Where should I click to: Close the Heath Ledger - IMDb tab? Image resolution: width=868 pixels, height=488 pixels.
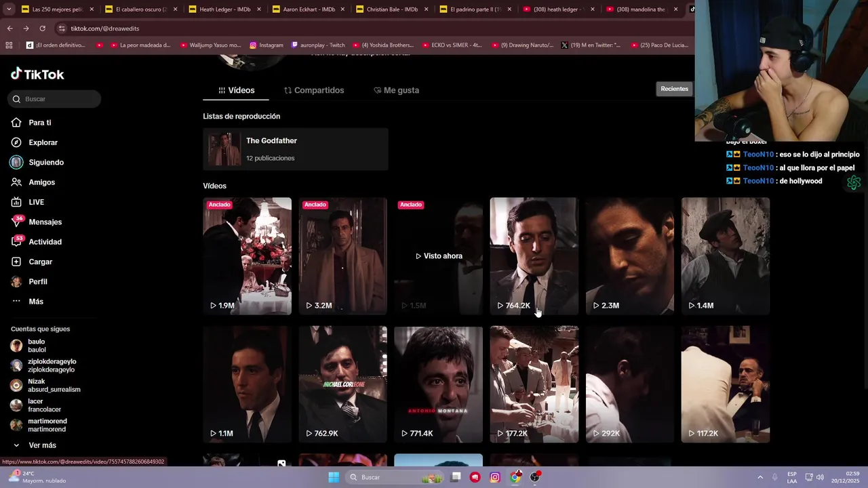258,9
